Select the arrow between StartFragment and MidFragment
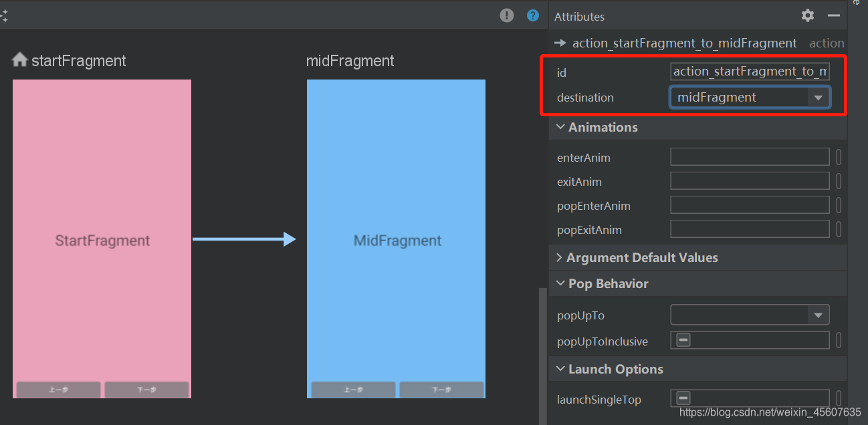868x425 pixels. (244, 239)
